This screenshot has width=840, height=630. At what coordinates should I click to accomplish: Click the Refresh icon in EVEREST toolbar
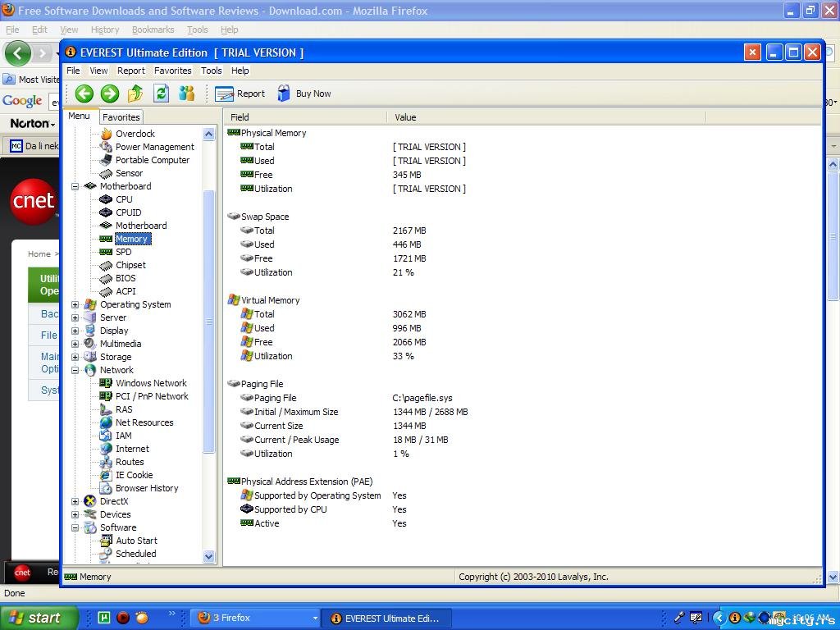click(x=162, y=94)
